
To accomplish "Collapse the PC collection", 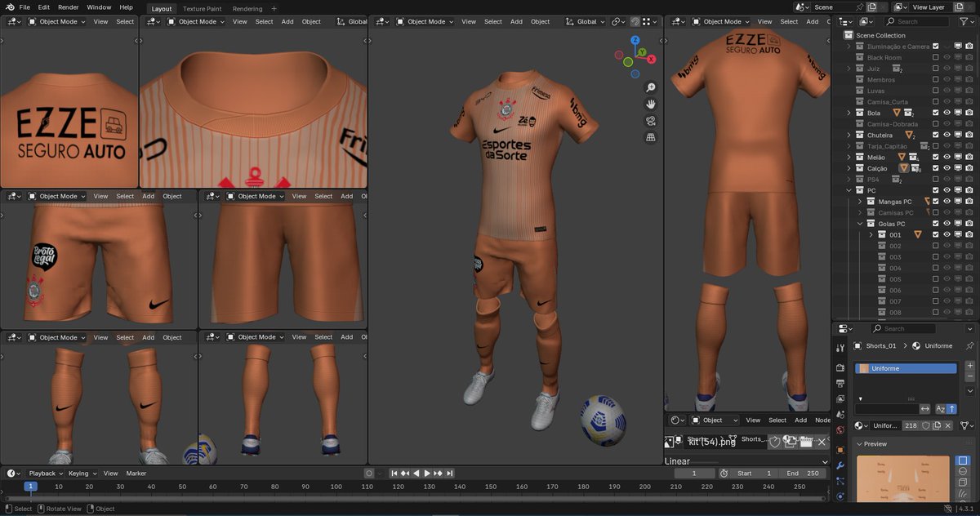I will coord(849,190).
